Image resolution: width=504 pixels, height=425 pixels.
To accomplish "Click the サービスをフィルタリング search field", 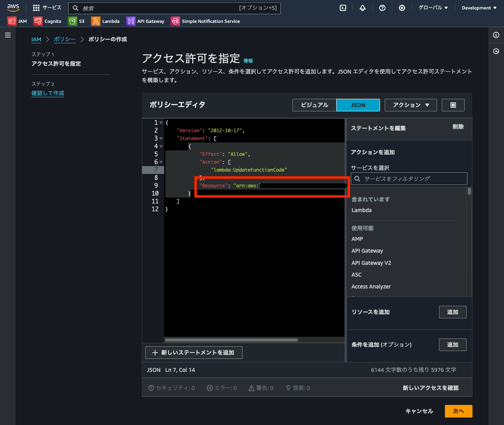I will pyautogui.click(x=409, y=179).
